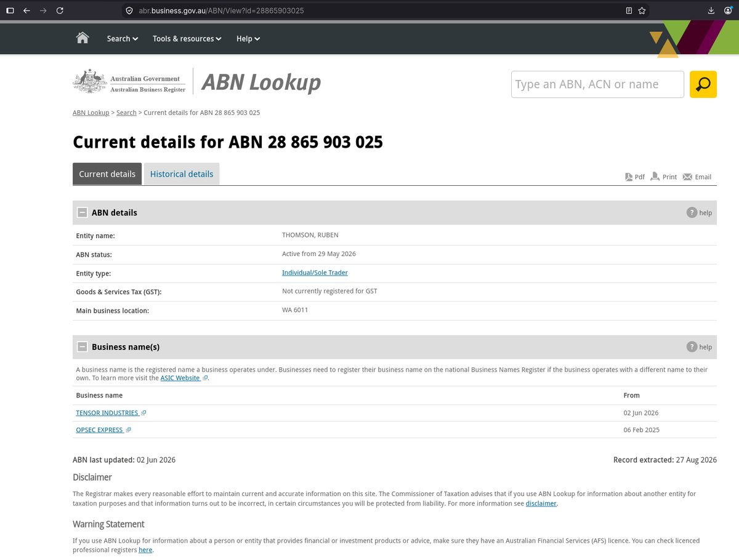Select the date 06 Feb 2025
Viewport: 739px width, 560px height.
[641, 430]
